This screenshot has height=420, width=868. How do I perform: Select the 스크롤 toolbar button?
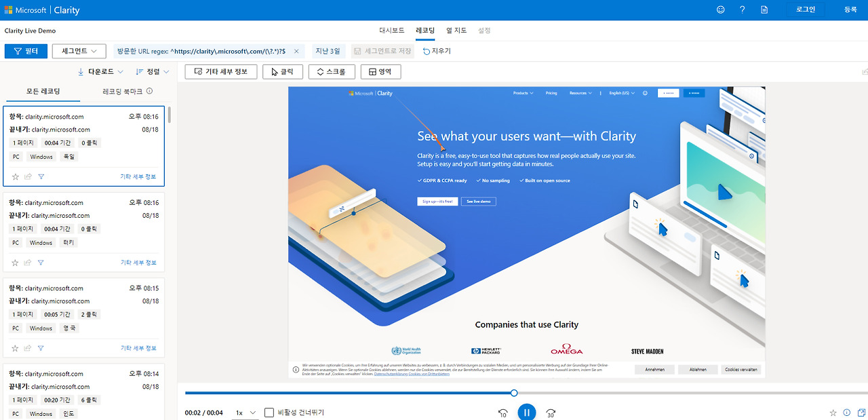(x=332, y=71)
